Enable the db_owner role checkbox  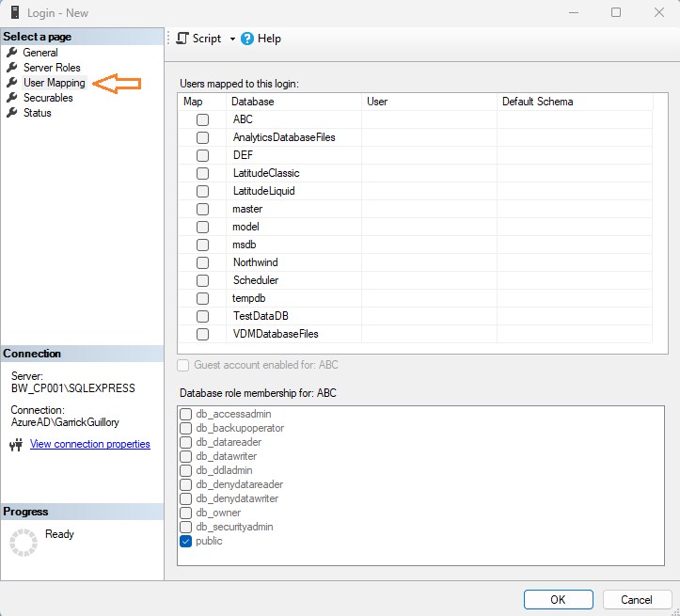click(x=185, y=513)
